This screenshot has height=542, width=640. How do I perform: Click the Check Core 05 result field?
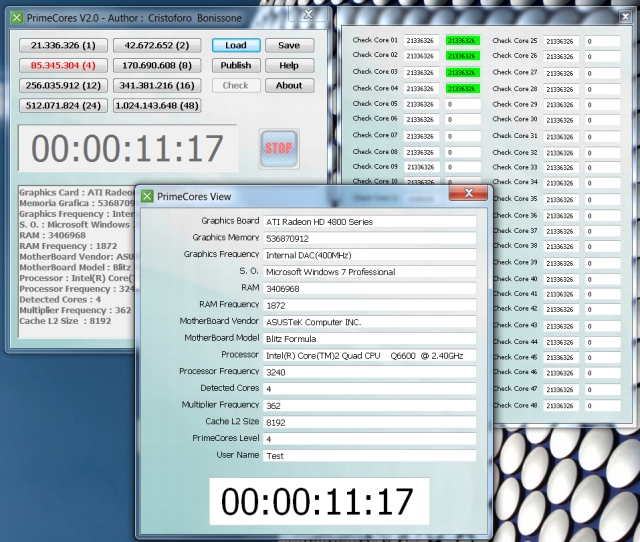[x=463, y=104]
